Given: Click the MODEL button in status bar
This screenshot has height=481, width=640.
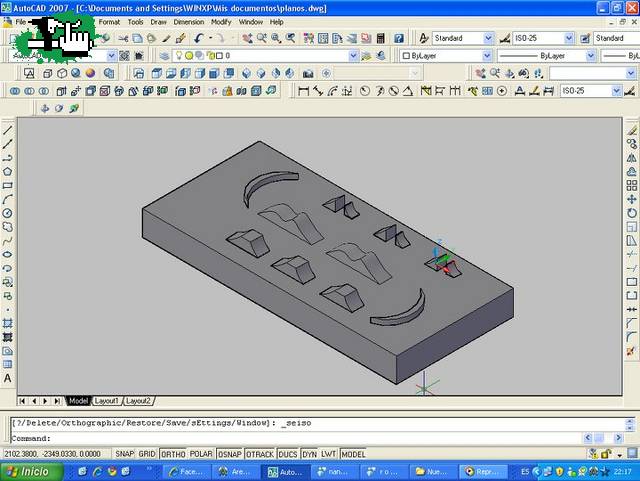Looking at the screenshot, I should [x=353, y=454].
